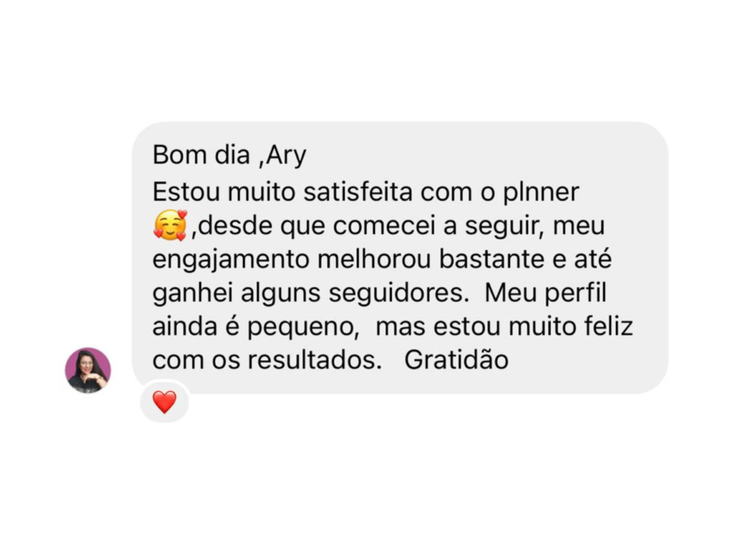Click the word 'resultados' in the last line
Image resolution: width=756 pixels, height=536 pixels.
[312, 360]
